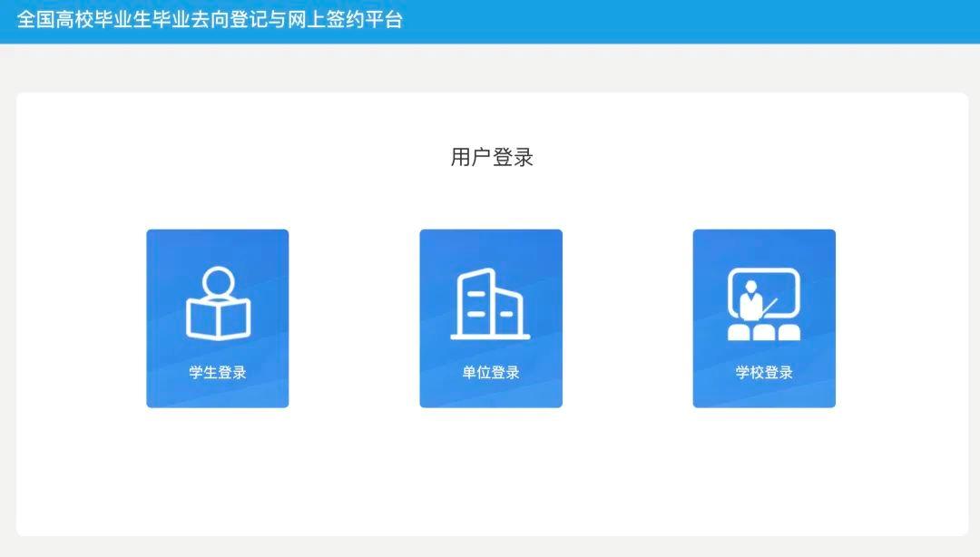Click the 用户登录 heading text
The height and width of the screenshot is (557, 980).
[492, 157]
